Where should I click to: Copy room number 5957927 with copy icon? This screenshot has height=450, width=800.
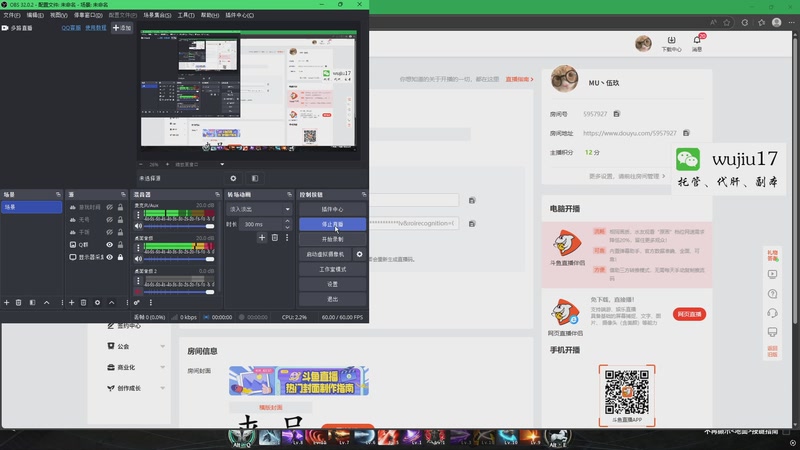click(616, 114)
